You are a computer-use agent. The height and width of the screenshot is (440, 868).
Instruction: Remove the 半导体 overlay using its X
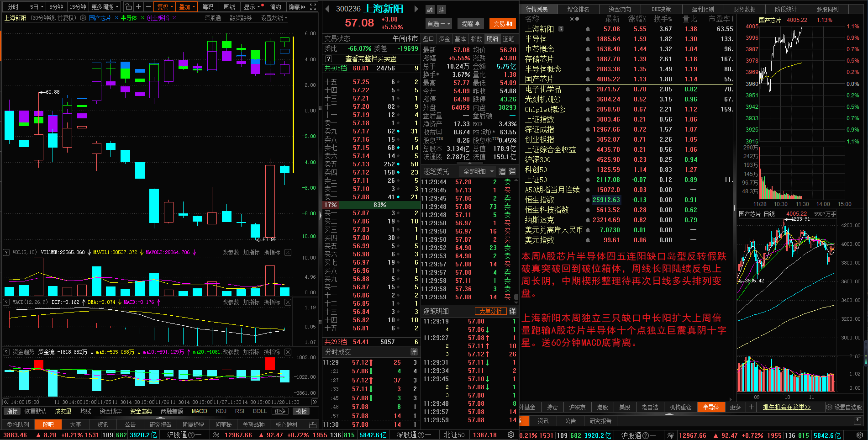142,18
